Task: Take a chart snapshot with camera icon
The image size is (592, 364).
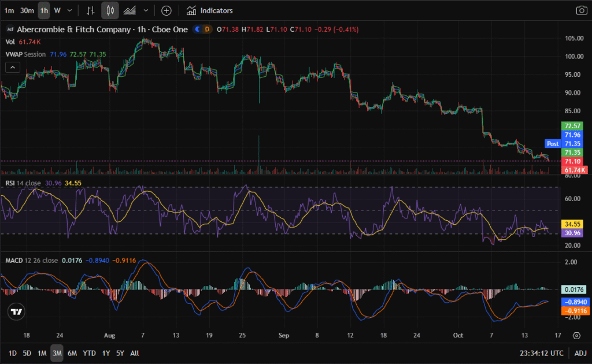Action: click(x=581, y=10)
